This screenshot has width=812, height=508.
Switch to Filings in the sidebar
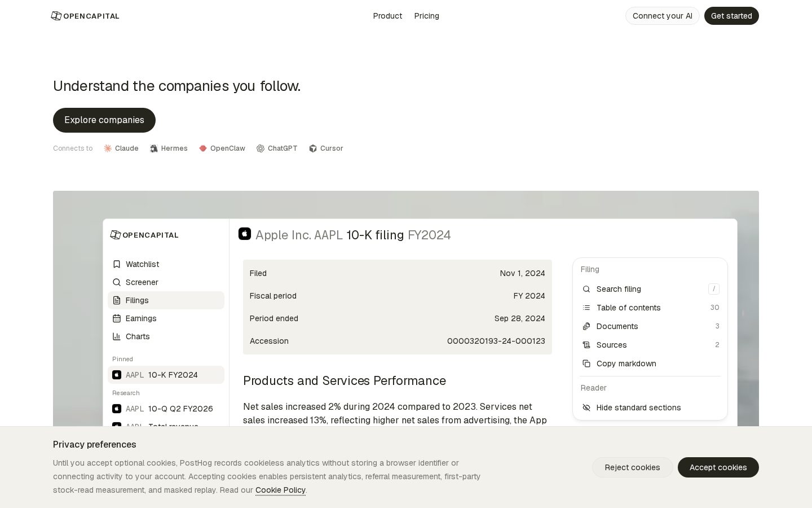click(166, 300)
